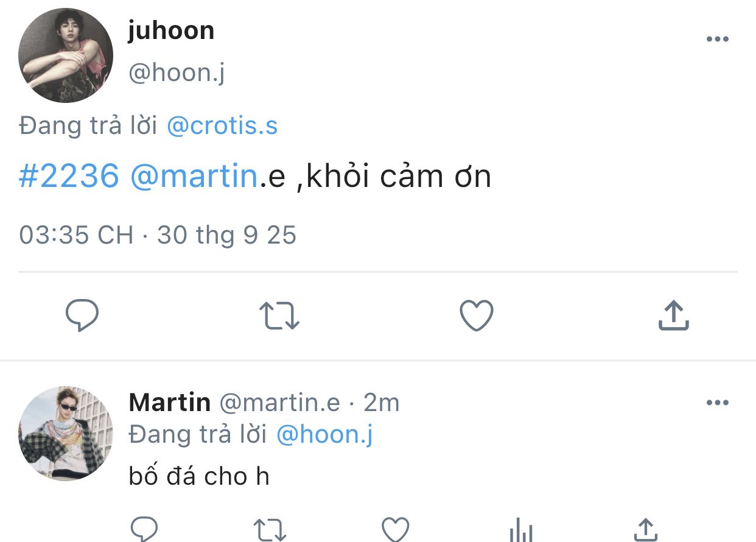Viewport: 756px width, 542px height.
Task: Reply to juhoon's tweet via comment icon
Action: tap(82, 315)
